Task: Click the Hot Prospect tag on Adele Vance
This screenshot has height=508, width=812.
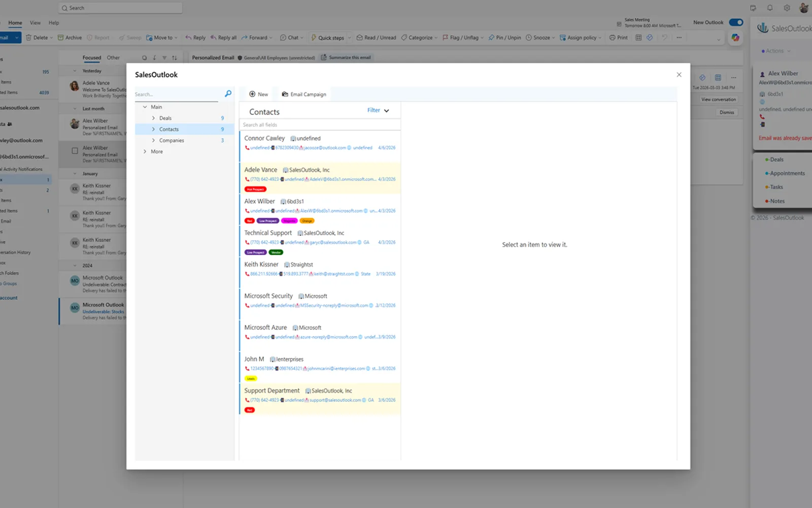Action: click(255, 189)
